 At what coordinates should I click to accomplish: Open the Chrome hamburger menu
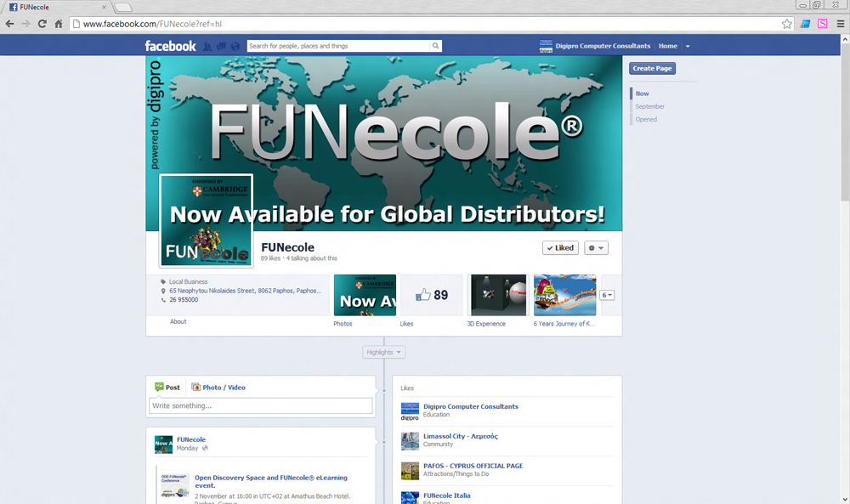click(841, 24)
